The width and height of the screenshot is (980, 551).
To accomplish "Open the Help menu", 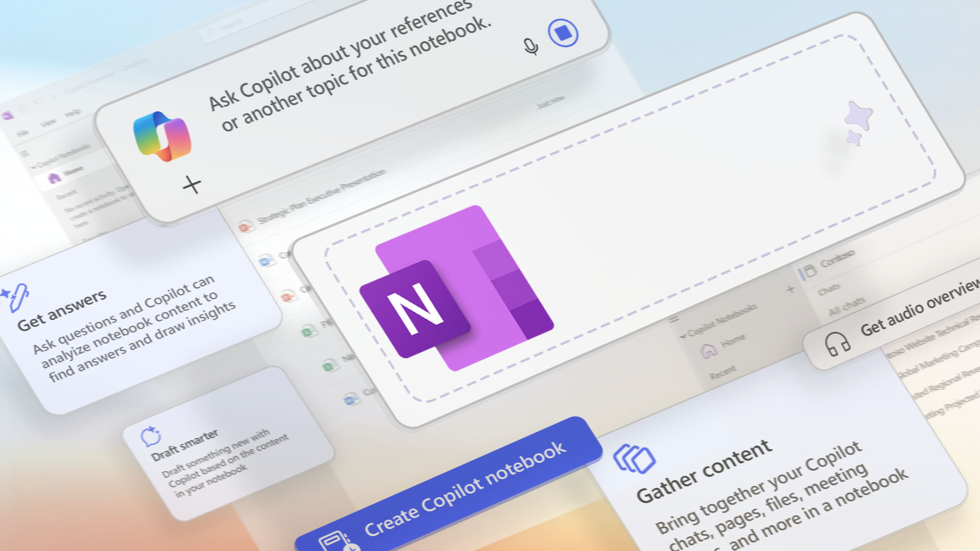I will tap(72, 113).
